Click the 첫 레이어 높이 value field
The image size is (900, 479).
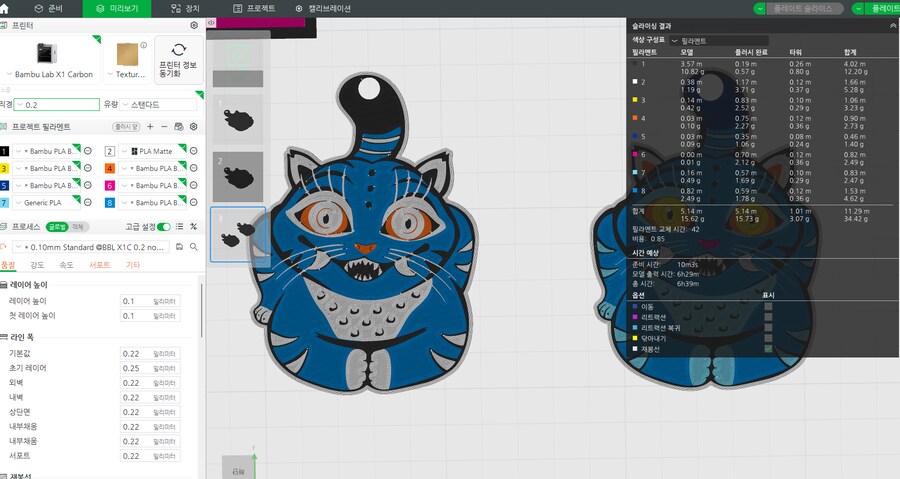(150, 316)
